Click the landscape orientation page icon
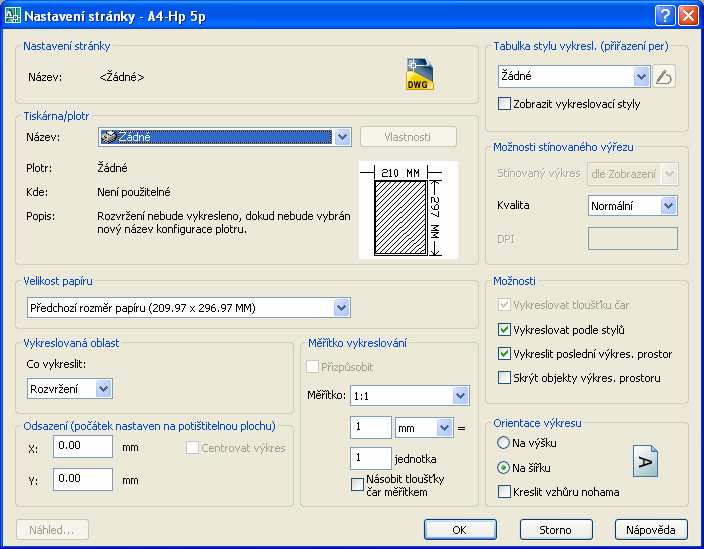The height and width of the screenshot is (549, 704). 645,461
